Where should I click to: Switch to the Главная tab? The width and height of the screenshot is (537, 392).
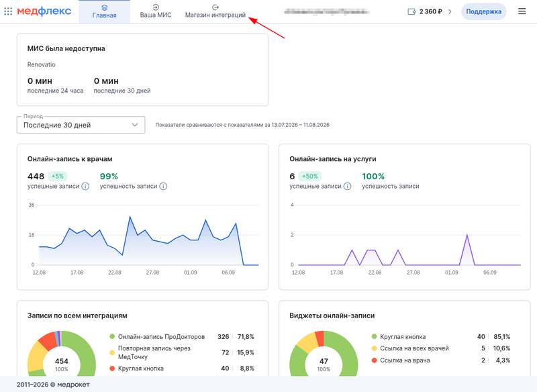point(105,11)
